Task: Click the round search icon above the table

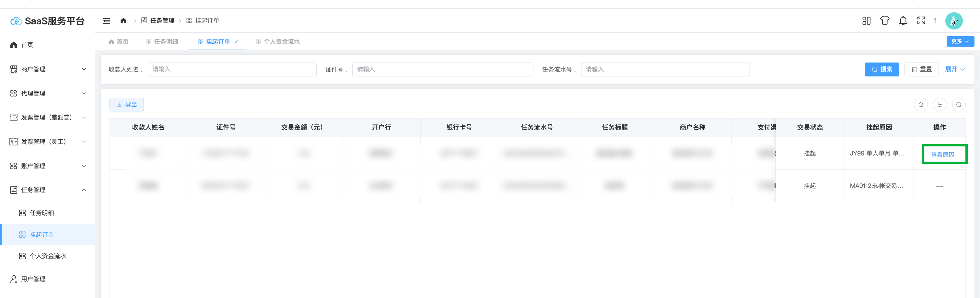Action: (x=959, y=105)
